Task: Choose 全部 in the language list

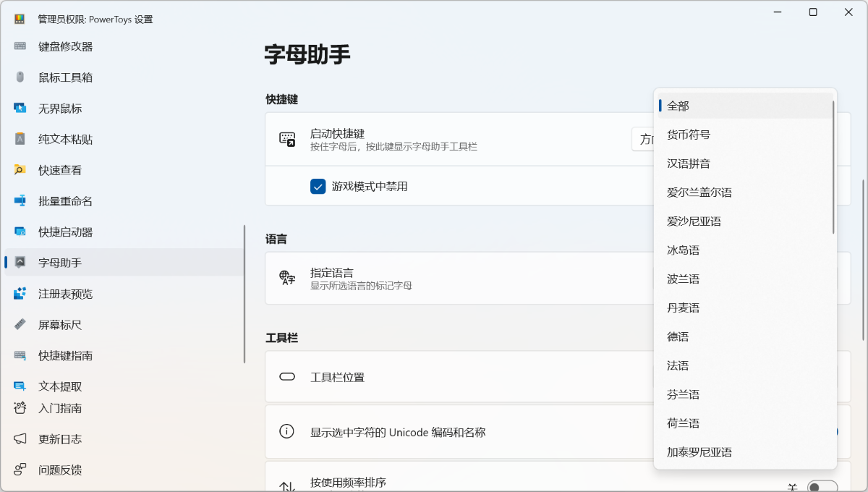Action: point(744,106)
